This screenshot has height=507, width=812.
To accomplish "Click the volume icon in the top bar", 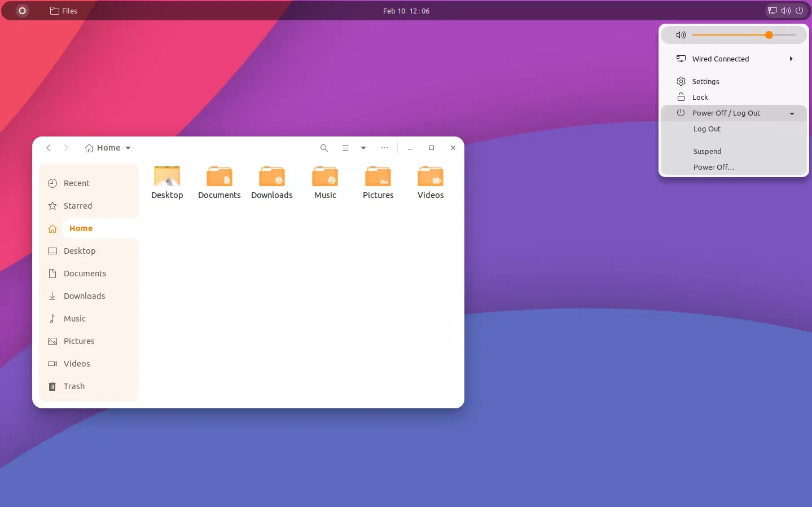I will pos(785,11).
